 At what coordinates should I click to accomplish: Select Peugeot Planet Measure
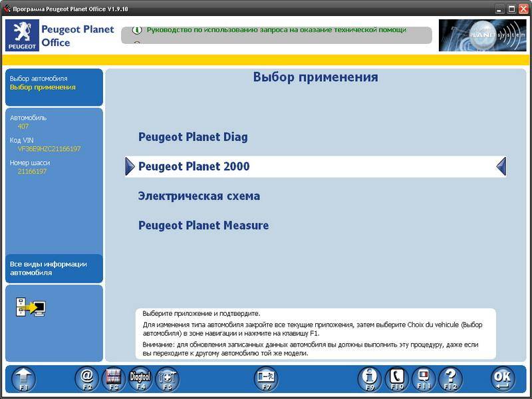point(203,225)
